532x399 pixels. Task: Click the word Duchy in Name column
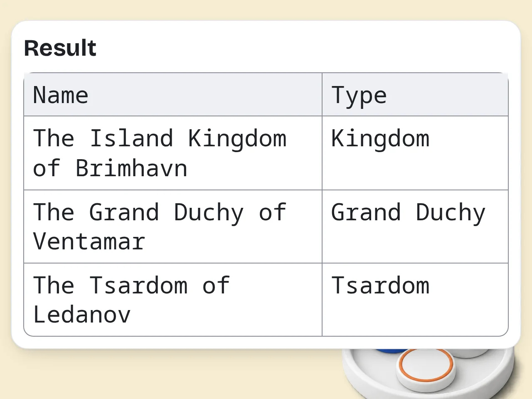click(209, 213)
